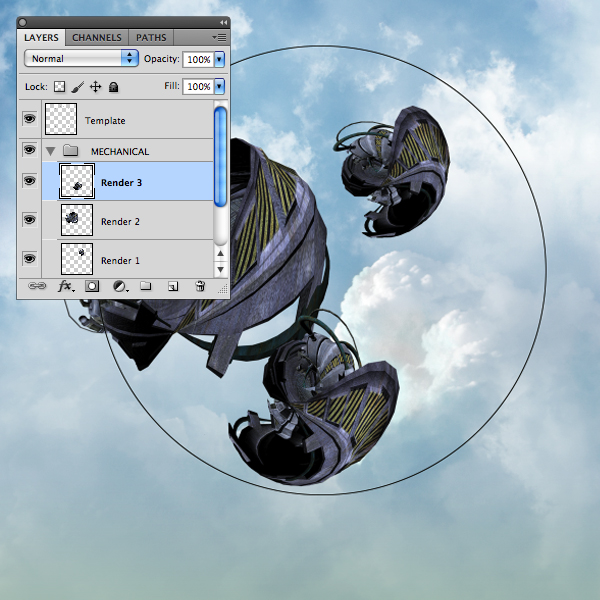The height and width of the screenshot is (600, 600).
Task: Switch to the Channels tab
Action: (97, 38)
